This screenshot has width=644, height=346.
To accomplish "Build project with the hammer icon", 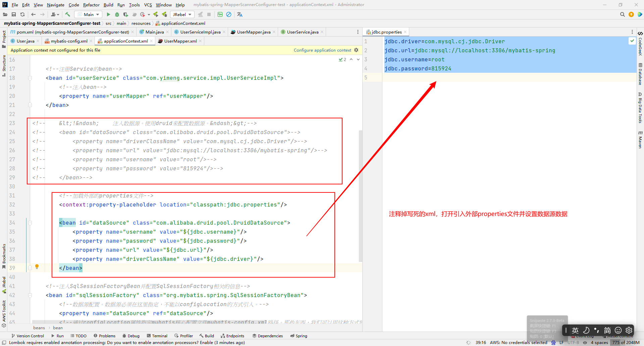I will coord(67,14).
